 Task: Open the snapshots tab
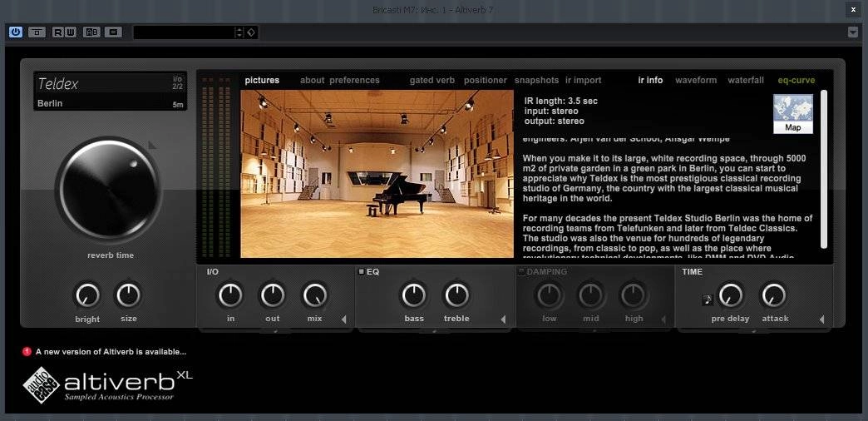(536, 81)
